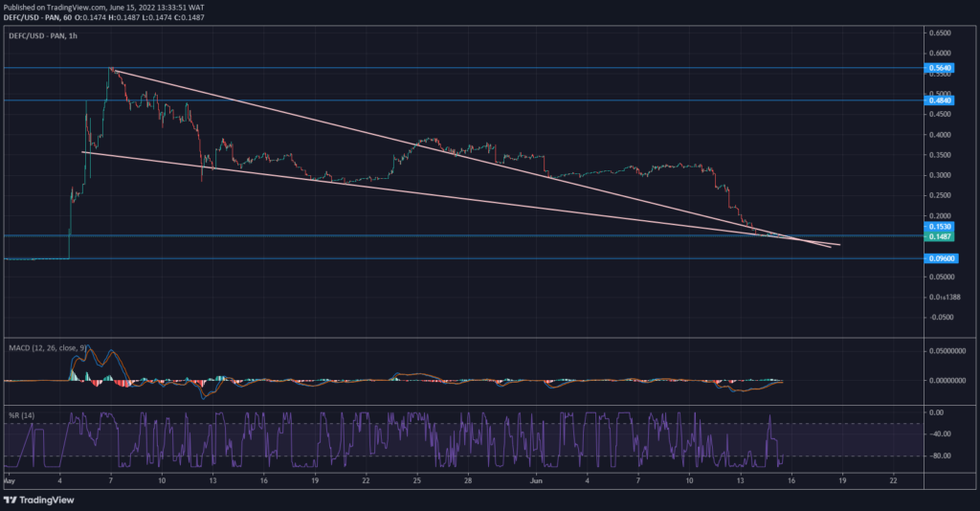Select the 0.09600 blue price label
980x511 pixels.
[942, 258]
